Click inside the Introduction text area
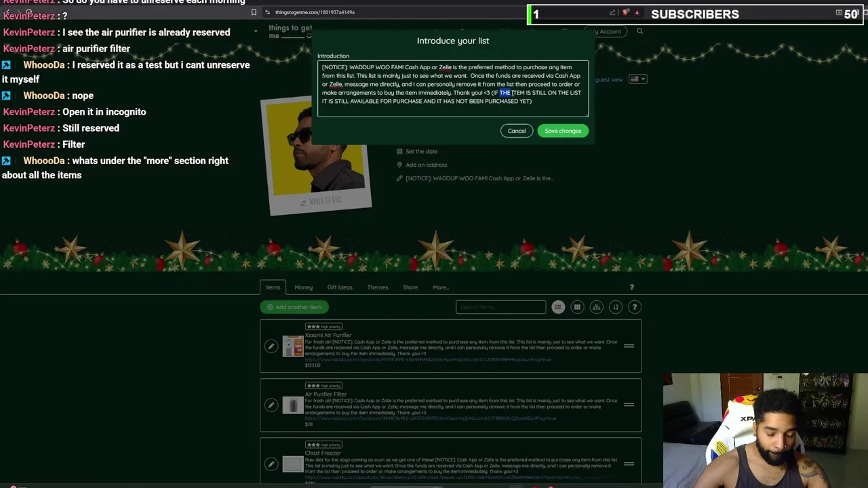Viewport: 868px width, 488px height. (453, 89)
